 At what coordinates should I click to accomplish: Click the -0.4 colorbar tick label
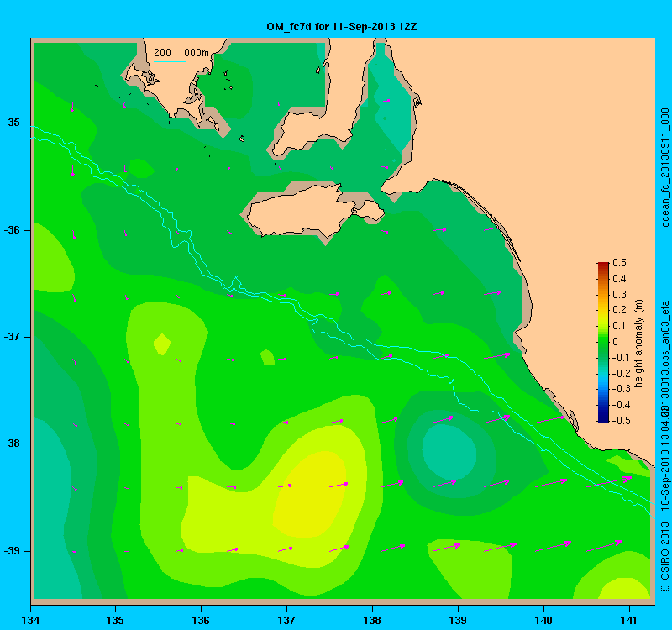click(x=621, y=405)
